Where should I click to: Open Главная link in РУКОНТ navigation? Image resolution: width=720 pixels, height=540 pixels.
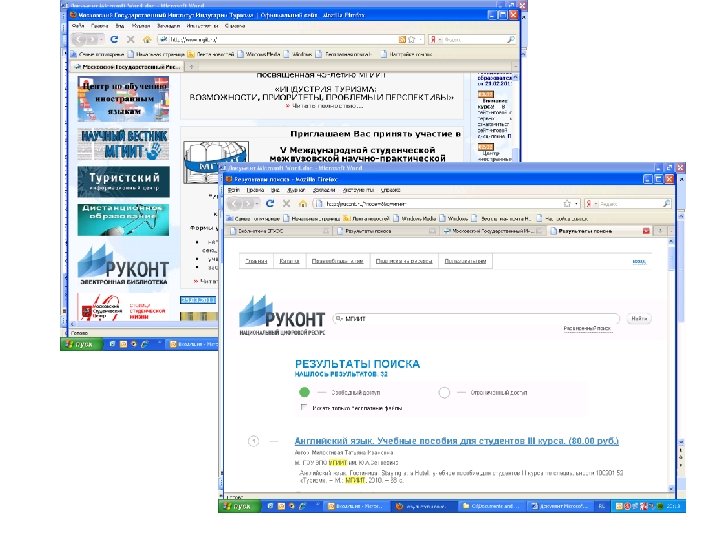(x=256, y=261)
